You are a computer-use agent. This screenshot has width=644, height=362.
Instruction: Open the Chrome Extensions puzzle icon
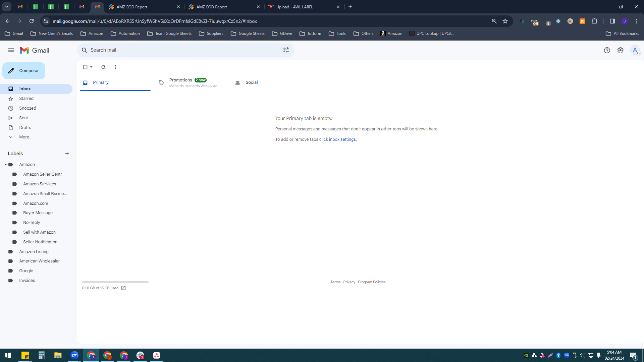595,21
